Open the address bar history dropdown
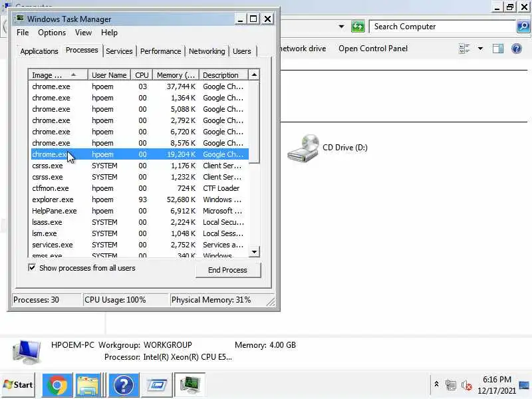 click(x=341, y=27)
